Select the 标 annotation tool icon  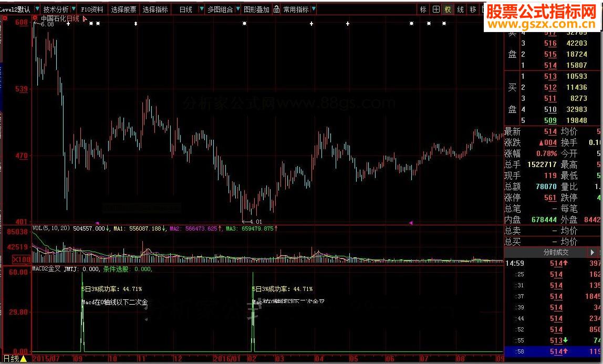click(422, 9)
